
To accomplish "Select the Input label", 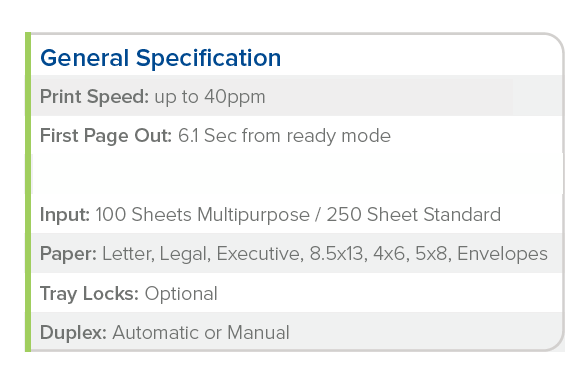I will coord(65,215).
